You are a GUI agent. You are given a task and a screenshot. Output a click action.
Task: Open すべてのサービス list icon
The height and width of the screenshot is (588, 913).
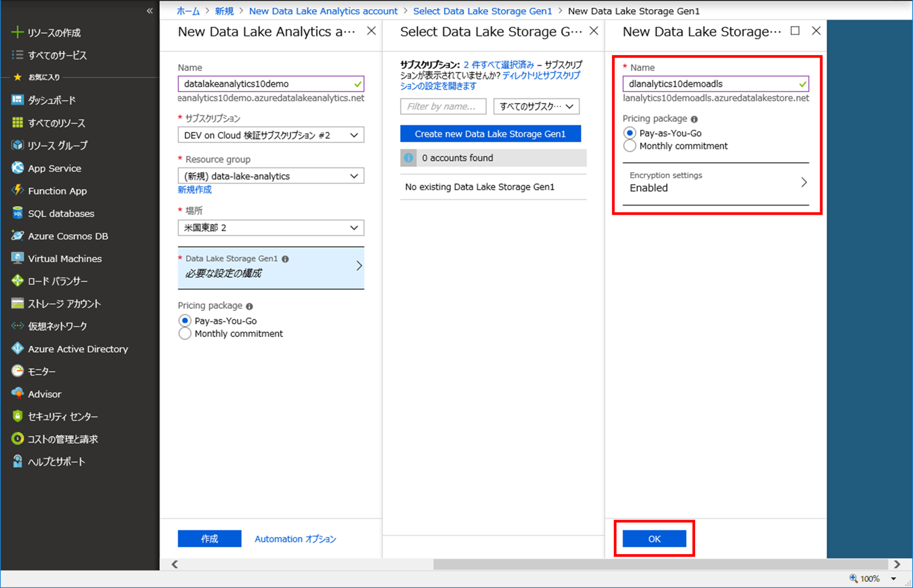(18, 55)
